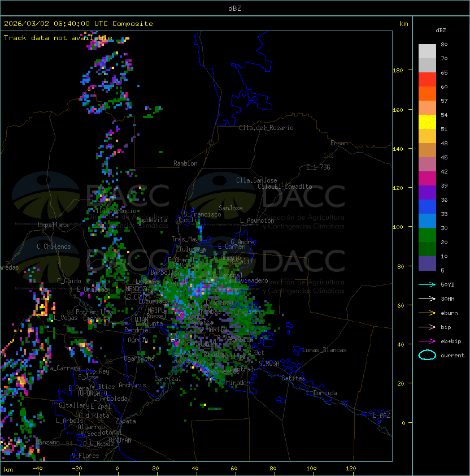Select the slate purple bottom swatch in dBZ legend
Viewport: 470px width, 476px height.
(427, 263)
